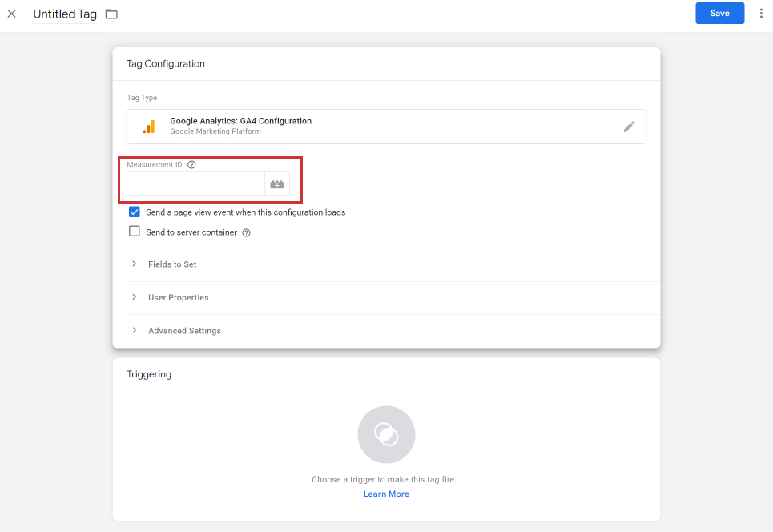Click the variable picker icon beside Measurement ID
This screenshot has height=532, width=773.
277,184
